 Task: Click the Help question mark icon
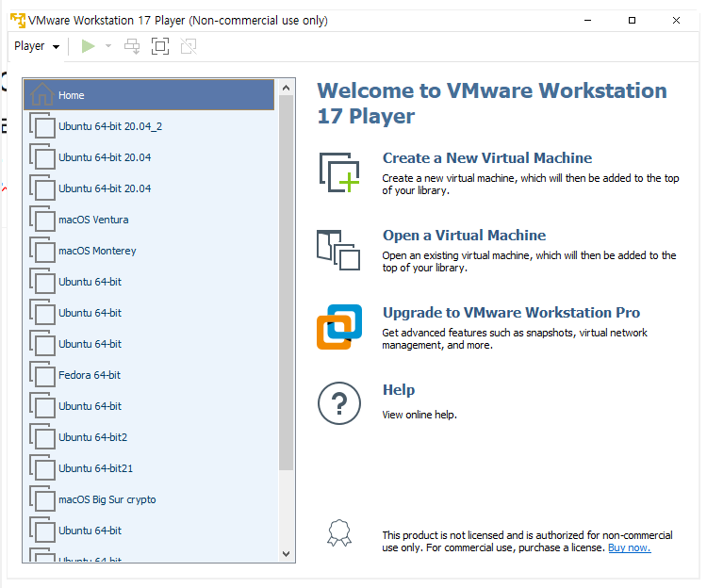click(x=339, y=403)
